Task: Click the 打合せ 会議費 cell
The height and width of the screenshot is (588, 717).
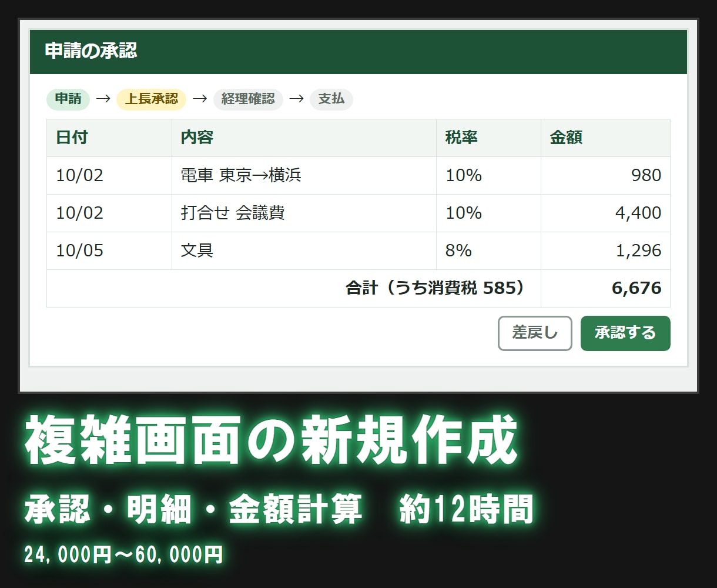Action: coord(304,213)
